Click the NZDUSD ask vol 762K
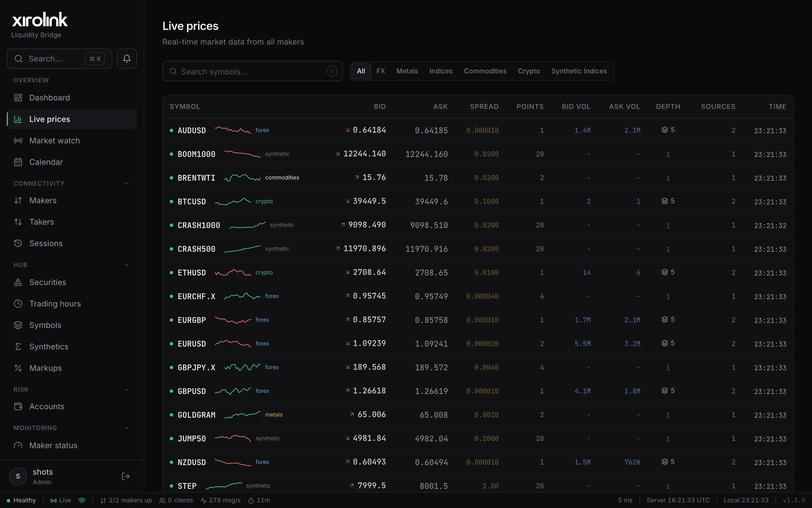The width and height of the screenshot is (812, 508). (x=632, y=462)
